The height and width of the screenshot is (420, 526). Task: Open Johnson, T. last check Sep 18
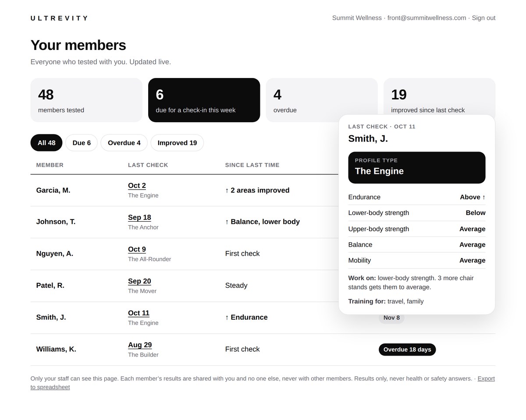click(139, 218)
